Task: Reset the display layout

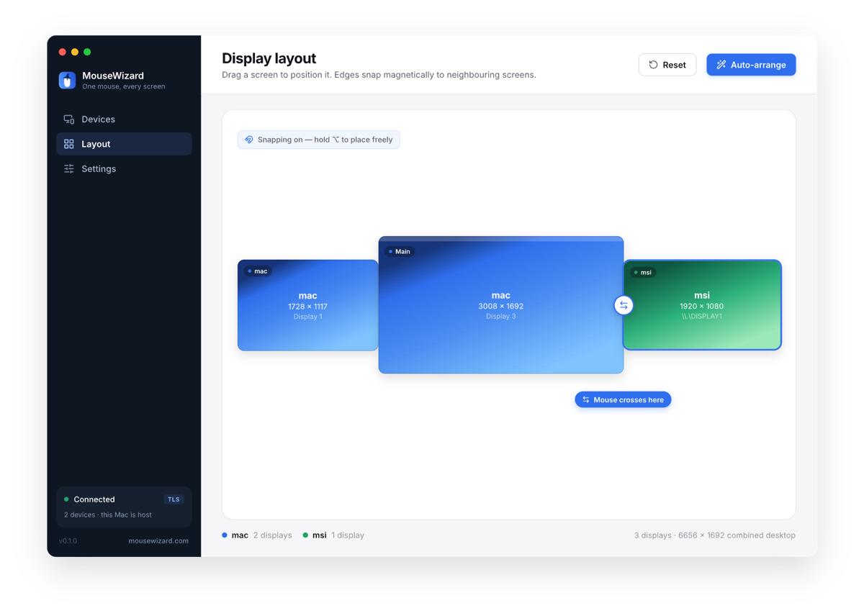Action: point(667,65)
